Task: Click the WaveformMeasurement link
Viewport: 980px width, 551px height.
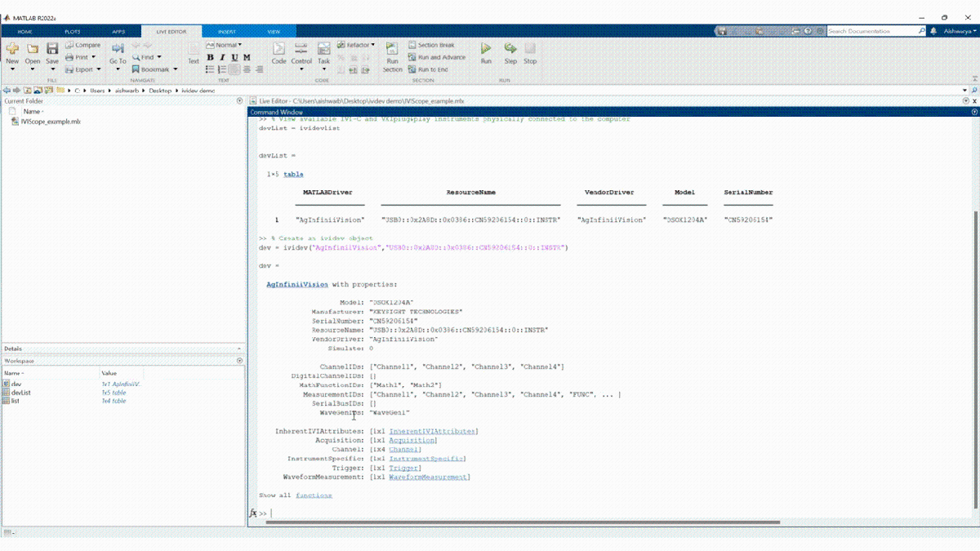Action: click(430, 477)
